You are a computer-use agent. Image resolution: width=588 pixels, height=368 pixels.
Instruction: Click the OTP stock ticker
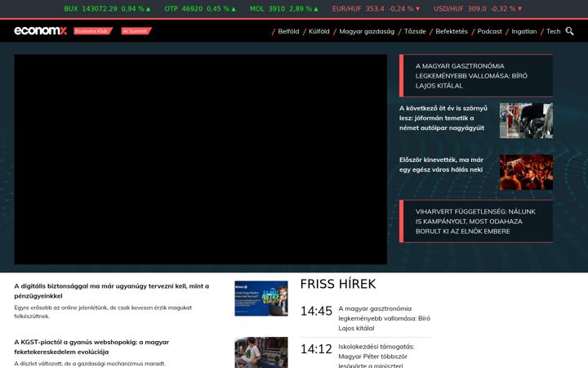coord(200,9)
